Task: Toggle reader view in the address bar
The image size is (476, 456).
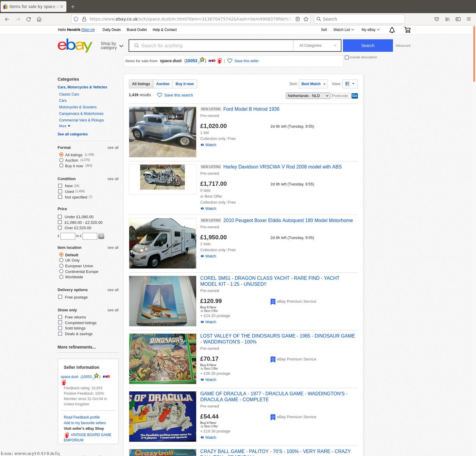Action: [297, 19]
